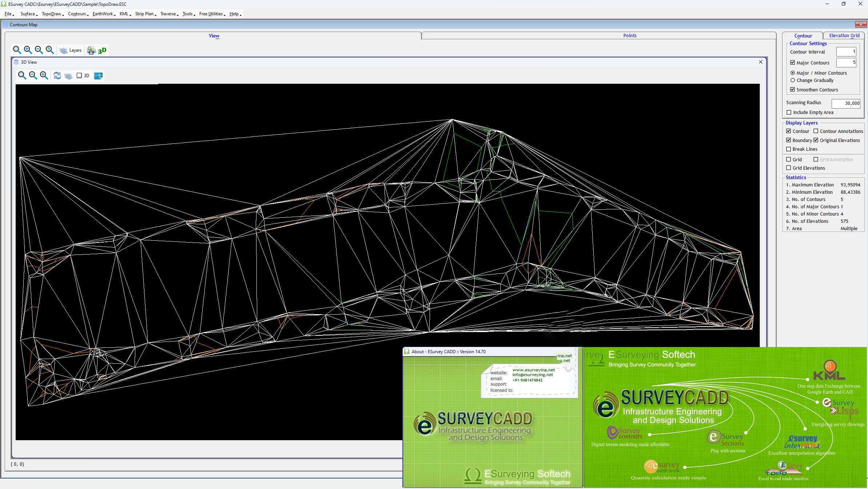Click the refresh icon in the 3D View toolbar
Viewport: 868px width, 489px height.
tap(57, 75)
